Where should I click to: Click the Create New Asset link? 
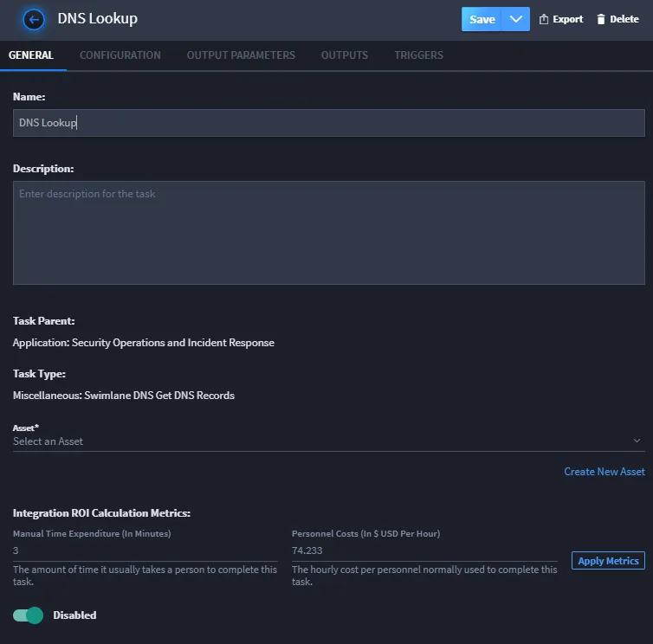605,472
